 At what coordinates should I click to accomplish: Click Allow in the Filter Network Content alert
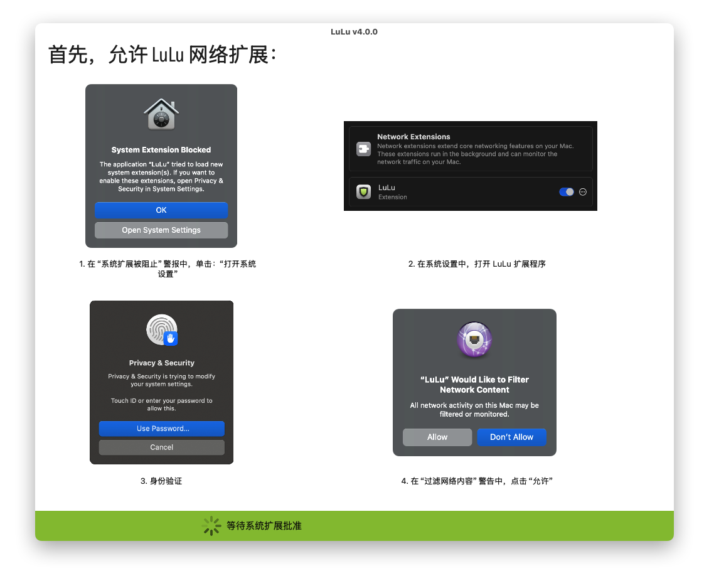click(437, 437)
